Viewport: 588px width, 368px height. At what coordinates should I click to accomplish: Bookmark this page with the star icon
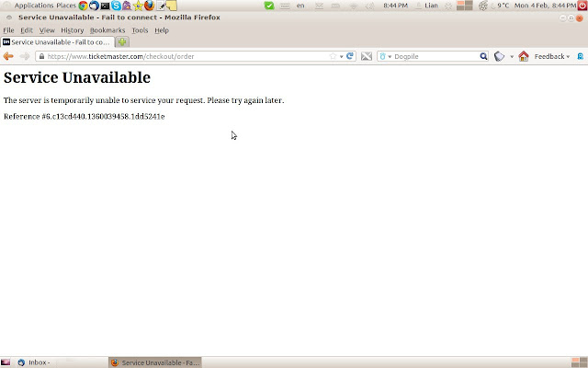tap(333, 56)
